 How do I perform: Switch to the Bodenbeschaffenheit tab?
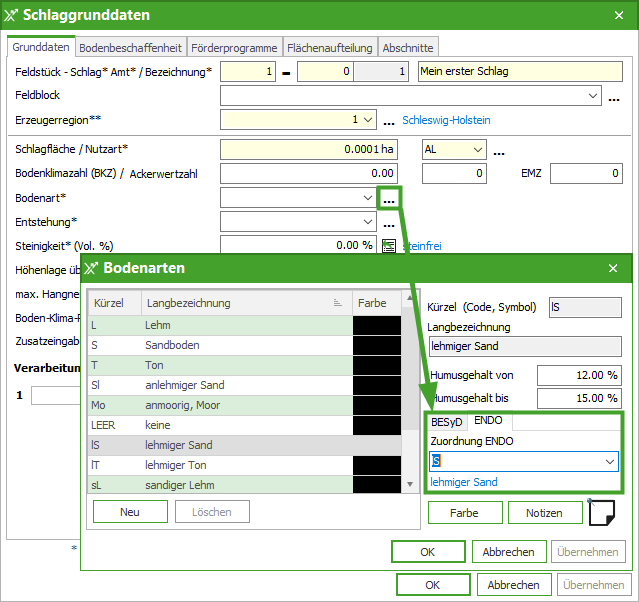click(x=130, y=47)
